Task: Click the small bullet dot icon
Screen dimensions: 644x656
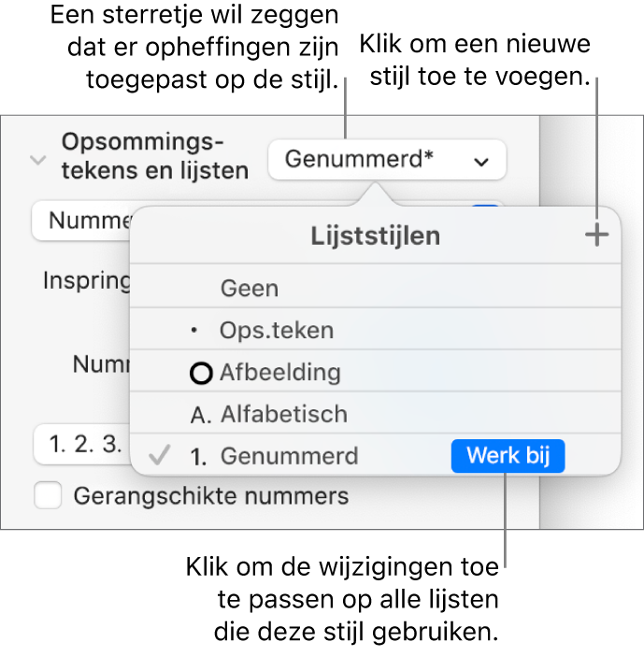Action: coord(193,331)
